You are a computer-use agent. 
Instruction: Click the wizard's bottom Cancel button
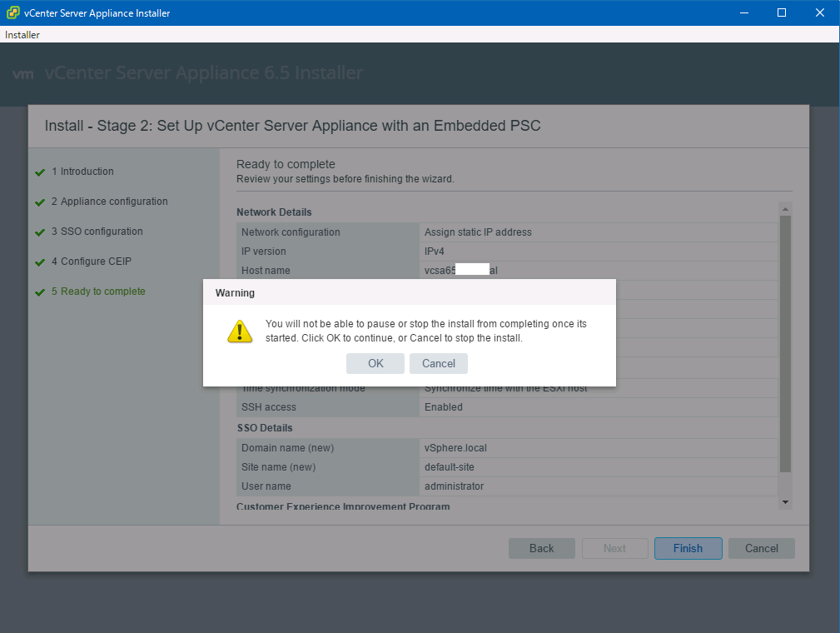(x=761, y=548)
